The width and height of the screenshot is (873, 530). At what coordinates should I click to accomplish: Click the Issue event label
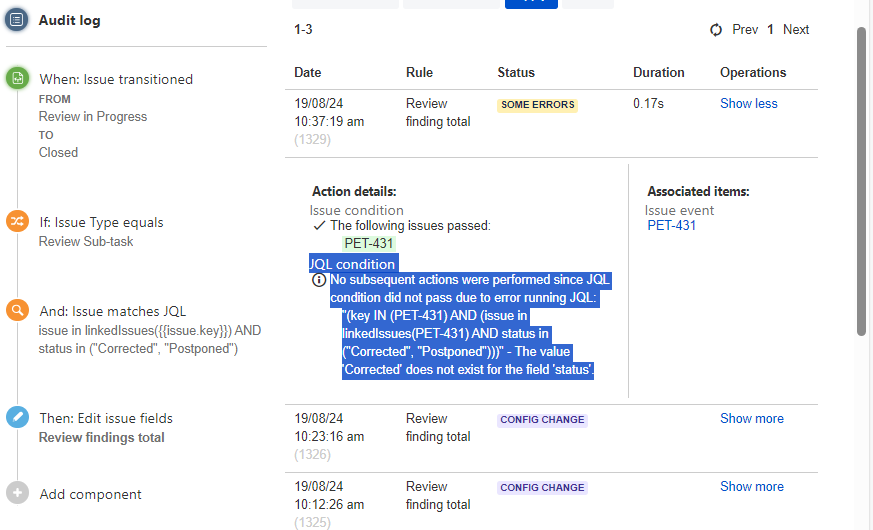(x=679, y=210)
